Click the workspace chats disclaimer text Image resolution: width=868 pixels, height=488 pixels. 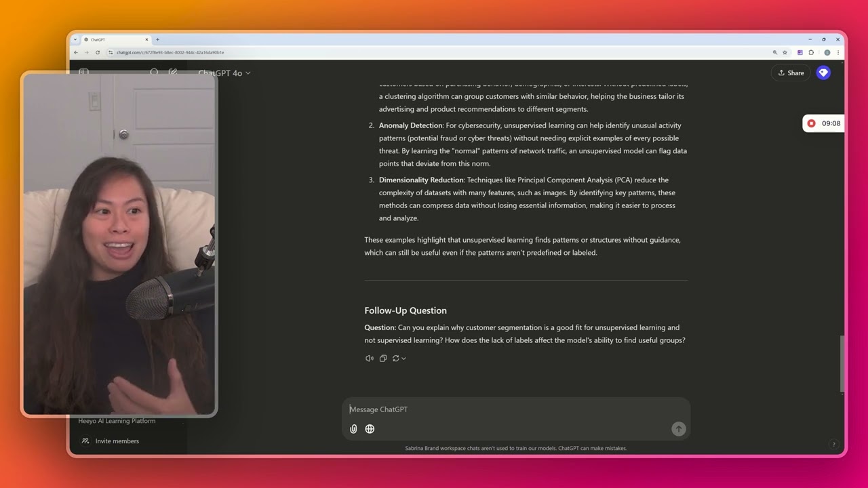click(516, 448)
